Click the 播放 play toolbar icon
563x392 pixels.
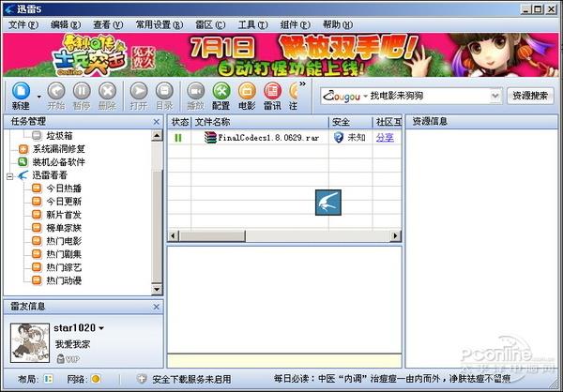pyautogui.click(x=195, y=96)
